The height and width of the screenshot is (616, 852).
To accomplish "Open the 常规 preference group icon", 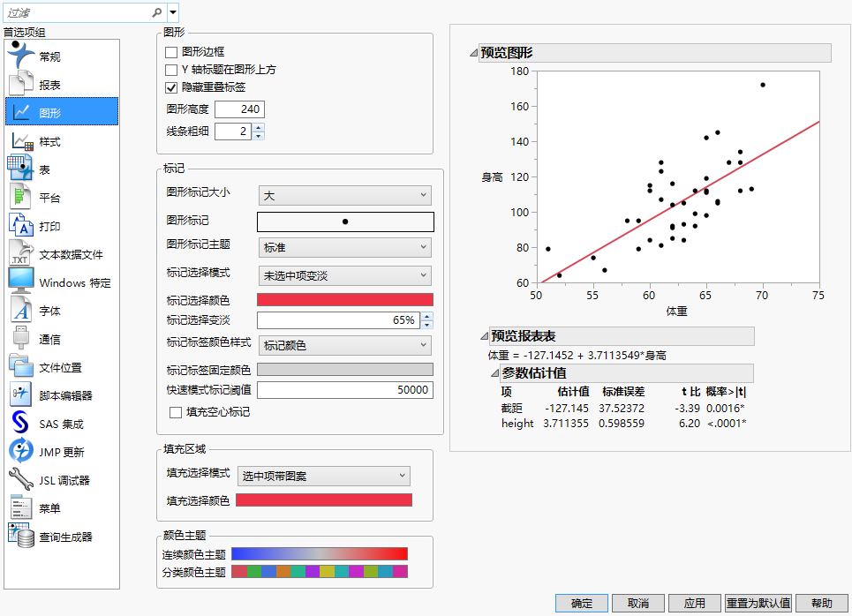I will [20, 55].
